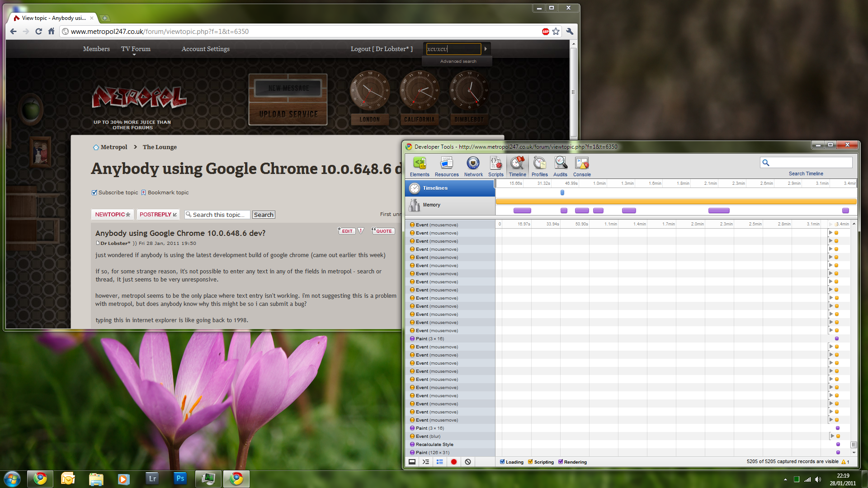868x488 pixels.
Task: Toggle the Rendering records checkbox
Action: pyautogui.click(x=561, y=462)
